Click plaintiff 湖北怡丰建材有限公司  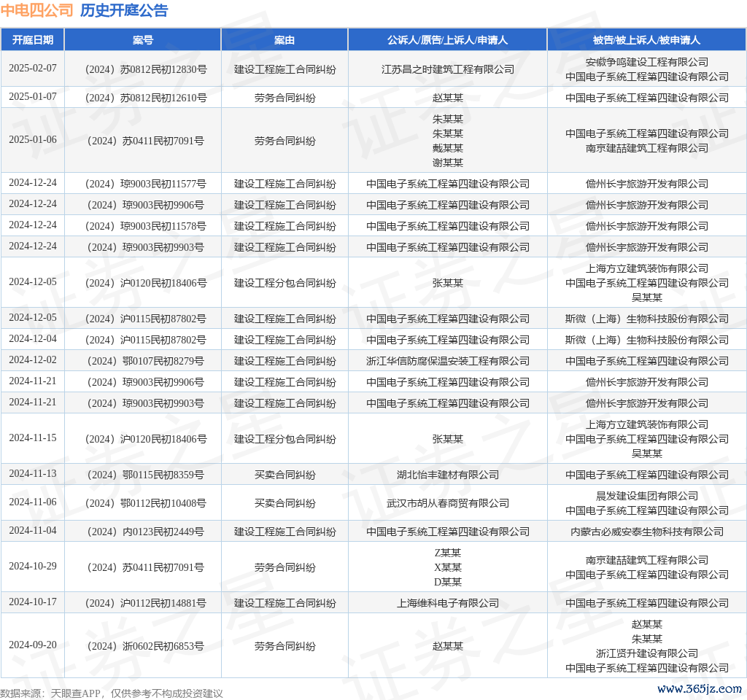pyautogui.click(x=447, y=475)
